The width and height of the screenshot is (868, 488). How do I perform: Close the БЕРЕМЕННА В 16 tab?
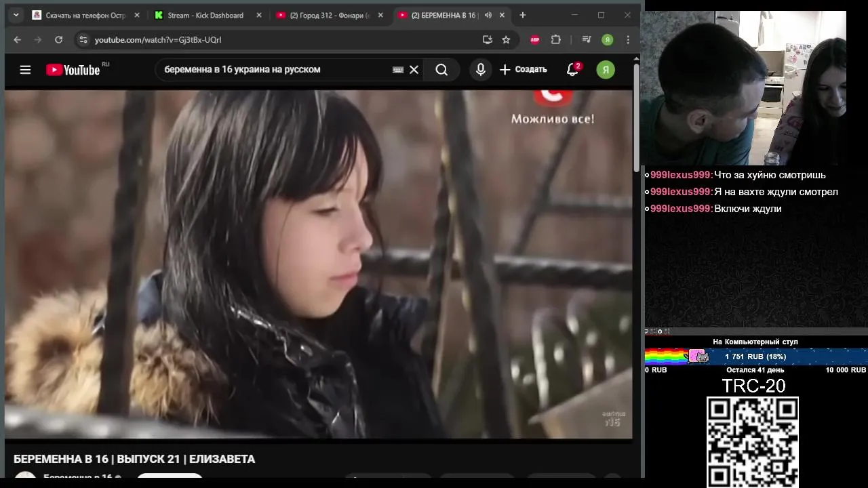tap(502, 15)
